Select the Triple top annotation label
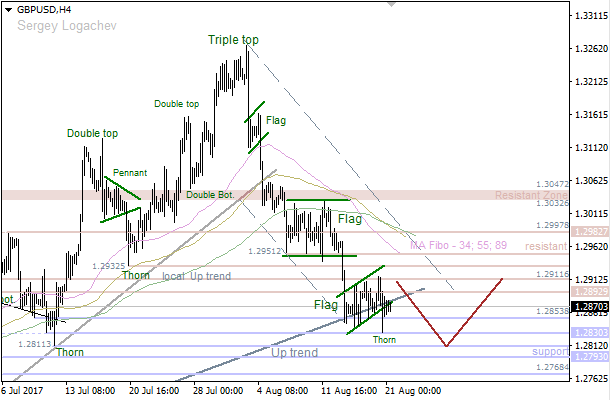This screenshot has height=400, width=610. [x=233, y=40]
